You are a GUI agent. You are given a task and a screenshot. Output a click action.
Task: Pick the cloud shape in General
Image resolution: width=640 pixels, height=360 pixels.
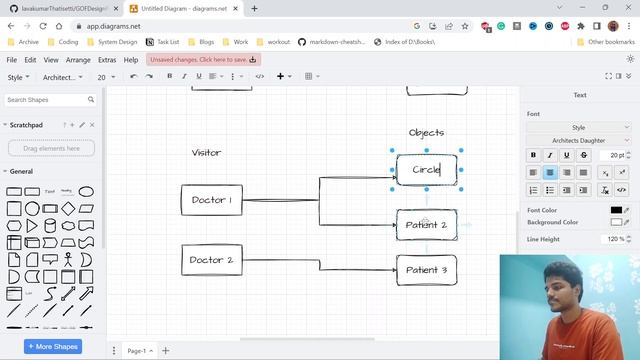(68, 225)
